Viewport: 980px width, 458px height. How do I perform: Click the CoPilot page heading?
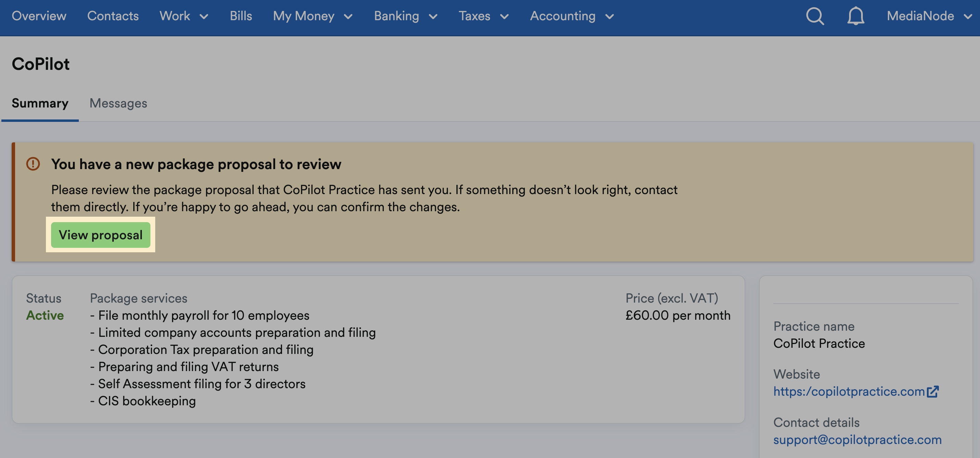tap(41, 64)
